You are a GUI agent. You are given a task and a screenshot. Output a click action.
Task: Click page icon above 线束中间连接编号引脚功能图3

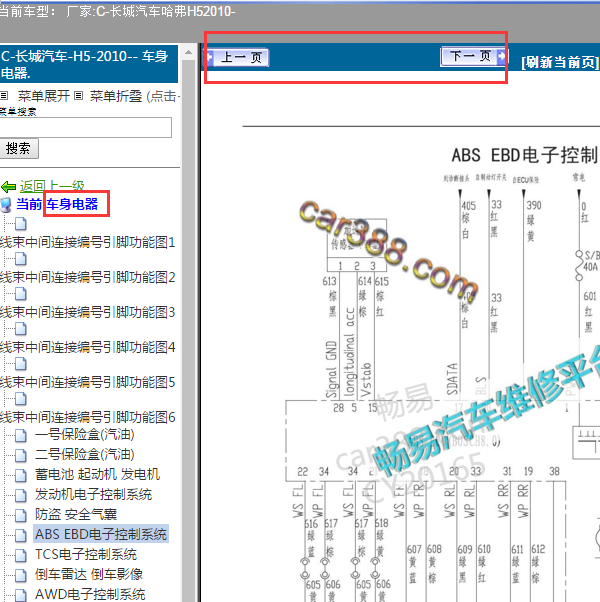(21, 294)
